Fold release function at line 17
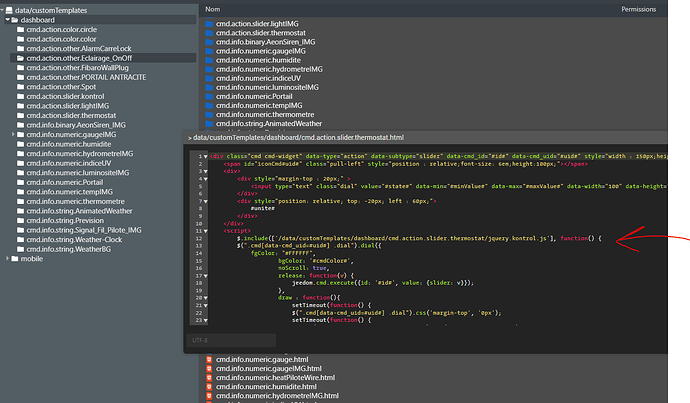The width and height of the screenshot is (690, 403). pos(206,276)
